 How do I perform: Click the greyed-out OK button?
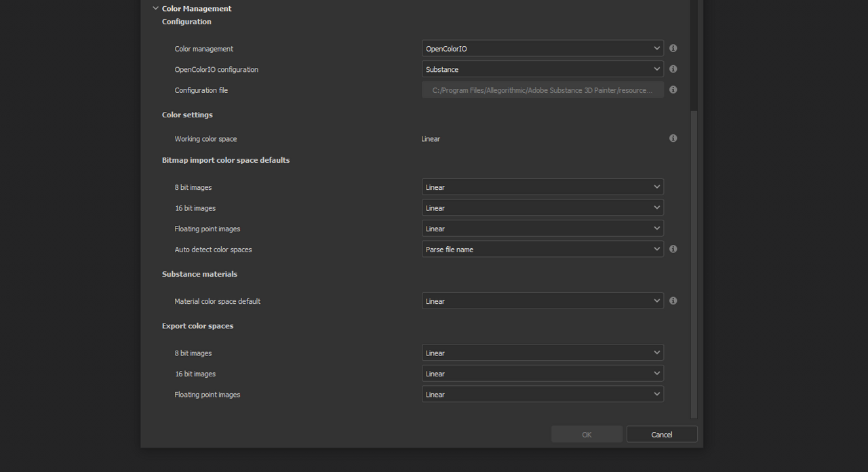pos(587,435)
